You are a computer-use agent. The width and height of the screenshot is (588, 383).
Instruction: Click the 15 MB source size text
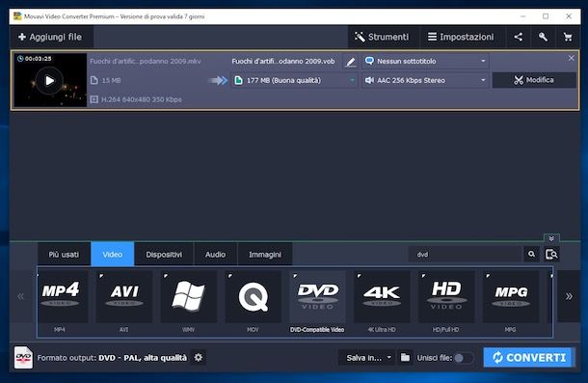tap(111, 80)
